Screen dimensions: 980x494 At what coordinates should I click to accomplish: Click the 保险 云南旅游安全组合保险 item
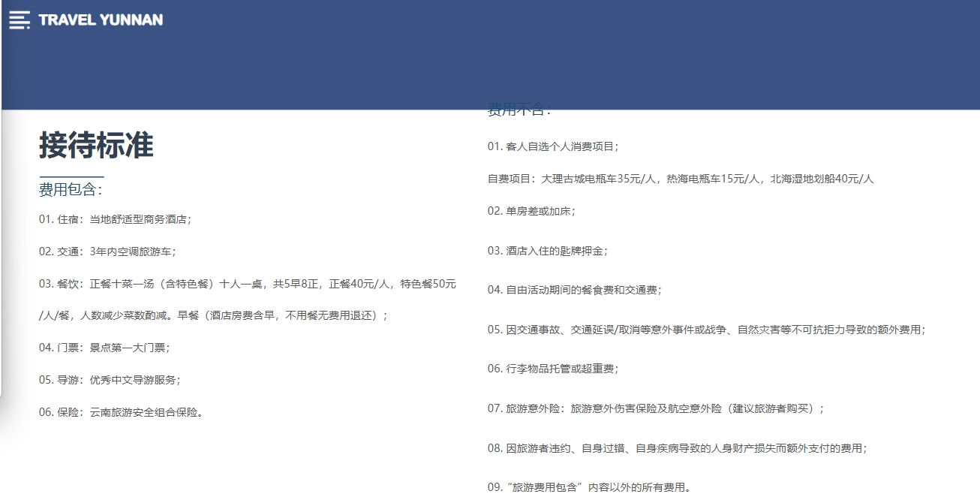[122, 412]
